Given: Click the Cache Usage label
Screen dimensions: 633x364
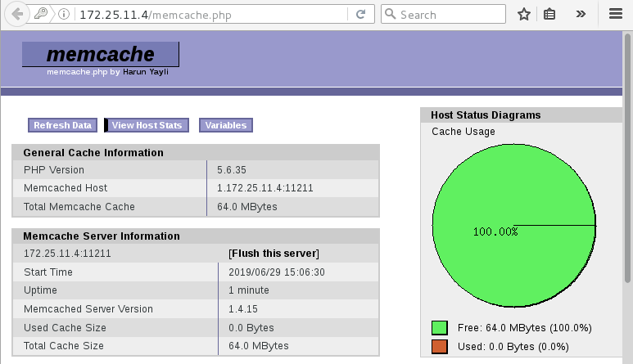Looking at the screenshot, I should point(463,132).
